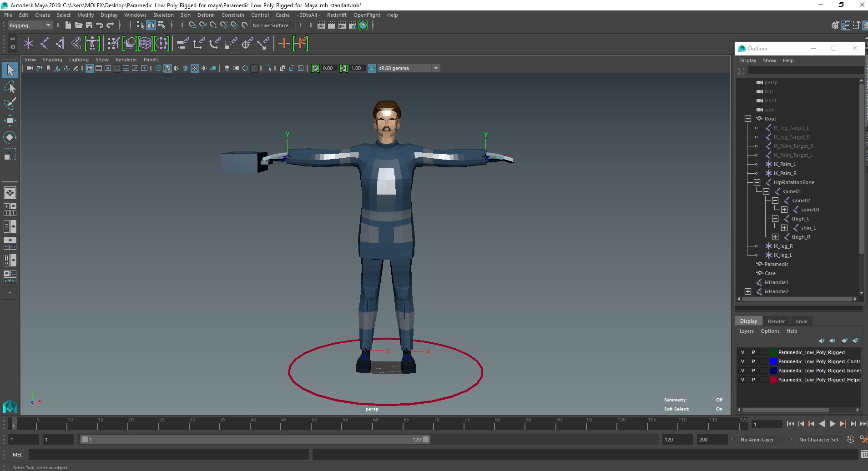Undo the last action

(100, 25)
